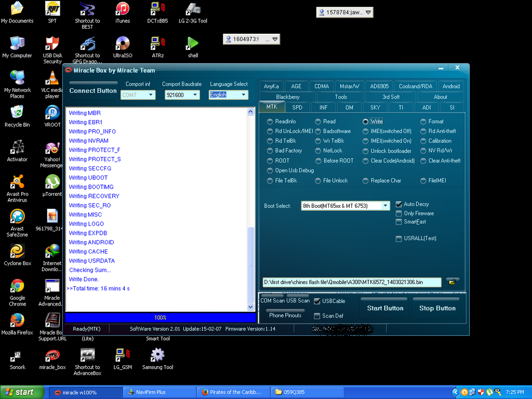Launch the LG_GSM desktop icon
532x399 pixels.
(123, 358)
